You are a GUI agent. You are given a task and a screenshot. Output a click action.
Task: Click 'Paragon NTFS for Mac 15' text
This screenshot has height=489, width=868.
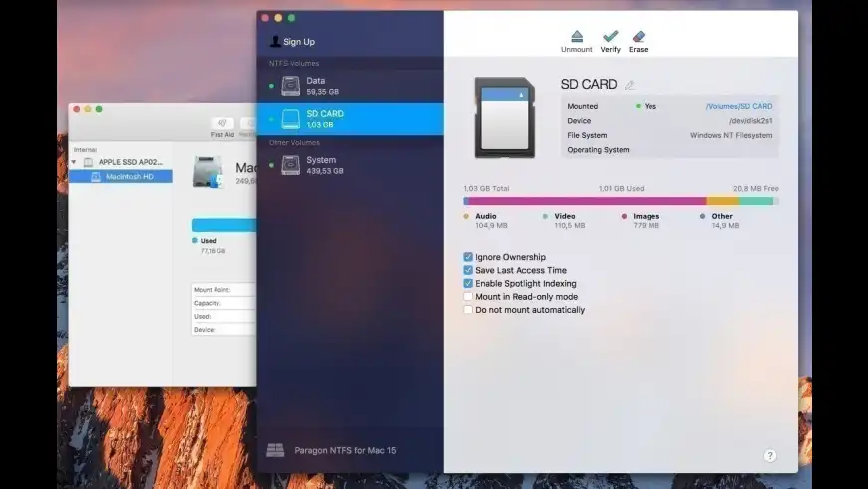[x=345, y=450]
